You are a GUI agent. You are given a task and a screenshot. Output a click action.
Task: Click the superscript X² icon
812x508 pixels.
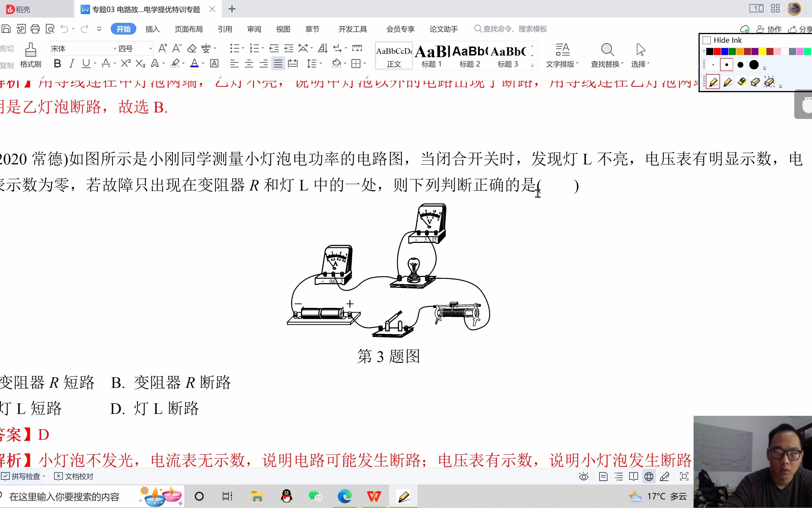pos(126,63)
